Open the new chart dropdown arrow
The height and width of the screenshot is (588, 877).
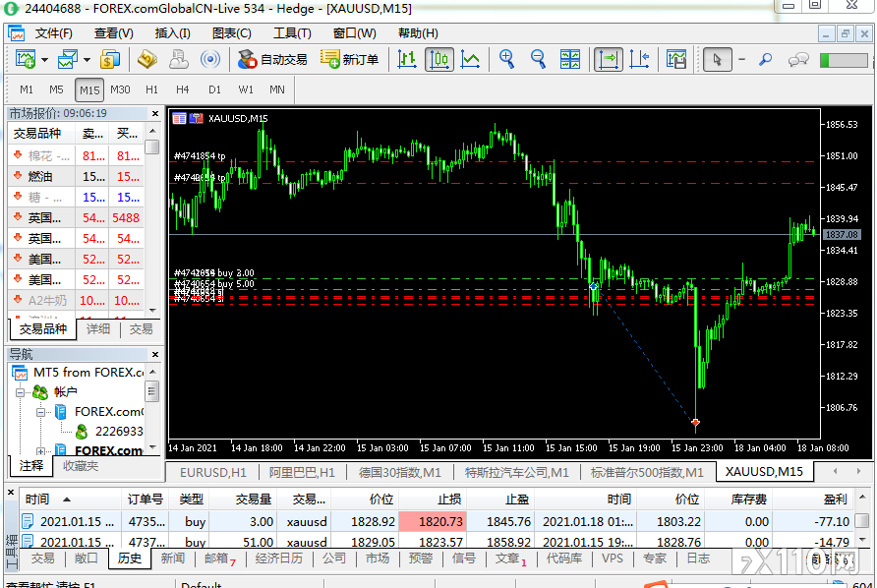45,60
